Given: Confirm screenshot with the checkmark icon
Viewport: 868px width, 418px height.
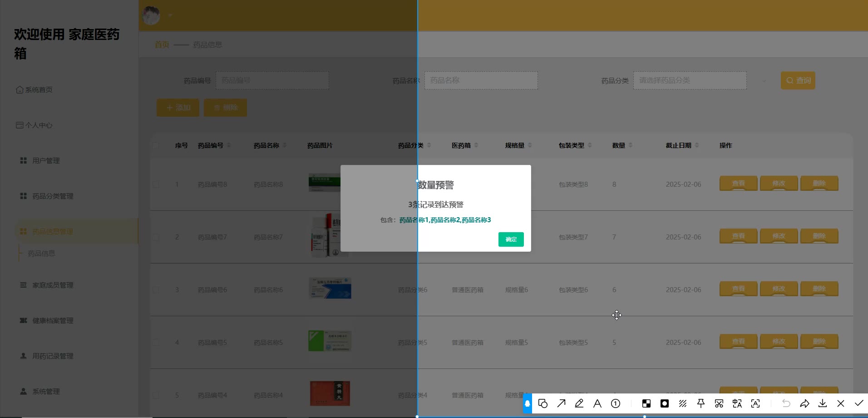Looking at the screenshot, I should [x=859, y=403].
